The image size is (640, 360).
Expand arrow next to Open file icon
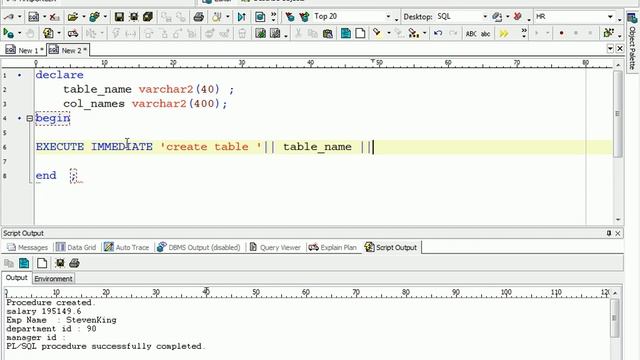[84, 17]
